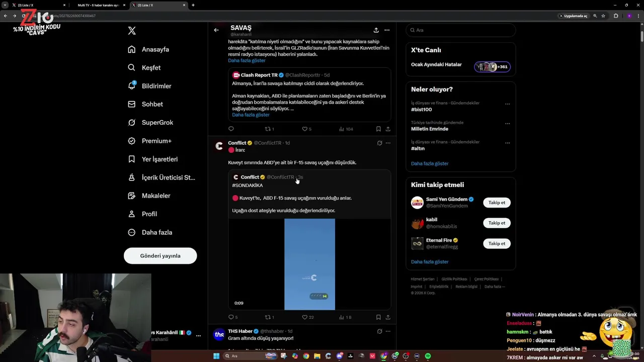
Task: Open a new browser tab
Action: pyautogui.click(x=193, y=5)
